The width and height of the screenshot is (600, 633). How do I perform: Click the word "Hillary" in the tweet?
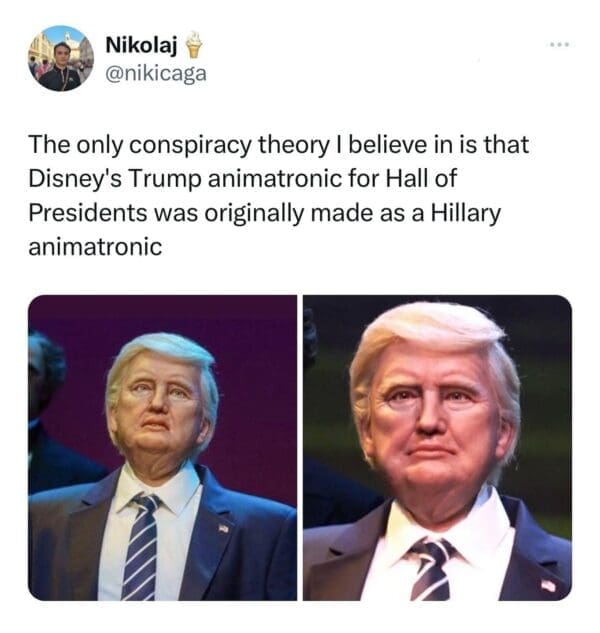[466, 212]
